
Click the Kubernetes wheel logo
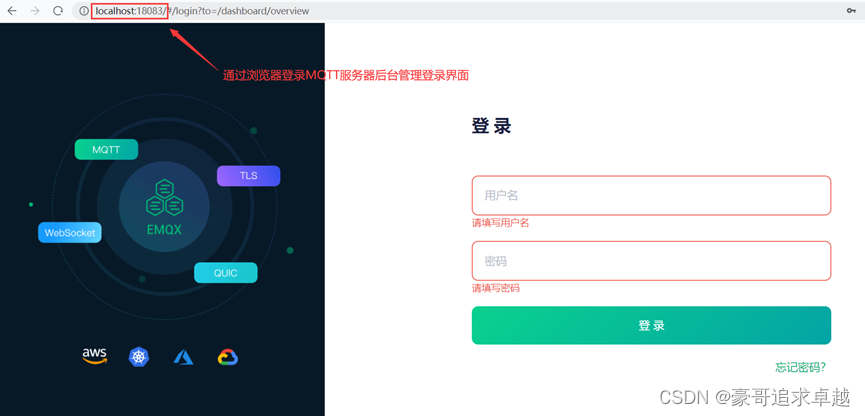[x=139, y=356]
